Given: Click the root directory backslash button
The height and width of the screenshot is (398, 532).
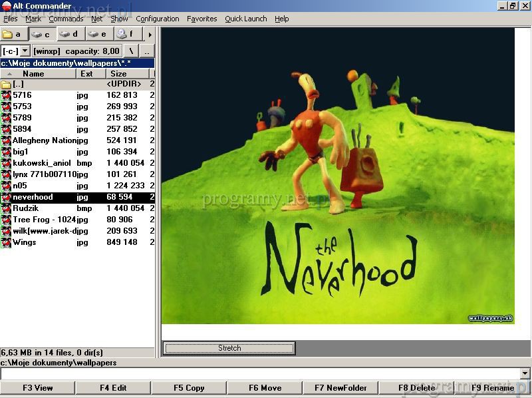Looking at the screenshot, I should pyautogui.click(x=131, y=51).
